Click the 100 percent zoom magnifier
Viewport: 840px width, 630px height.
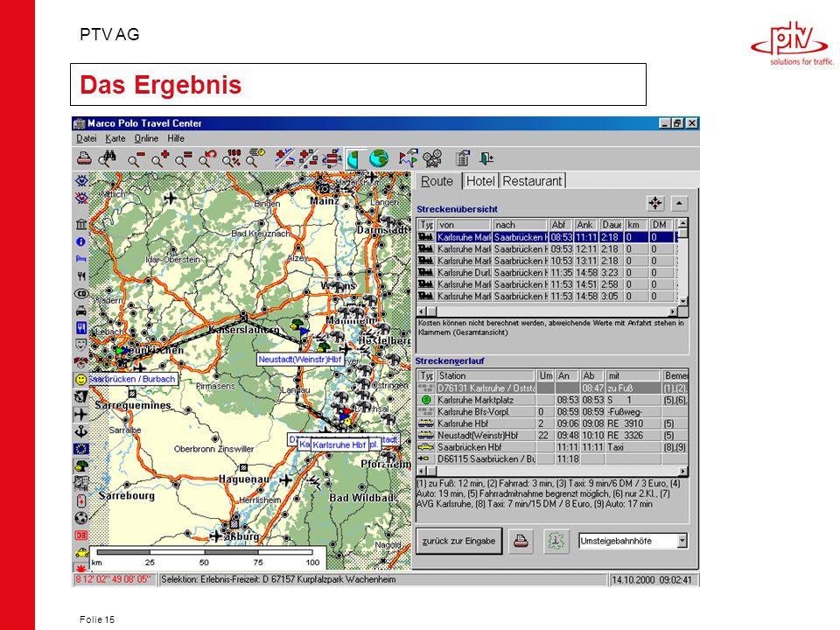(x=231, y=158)
